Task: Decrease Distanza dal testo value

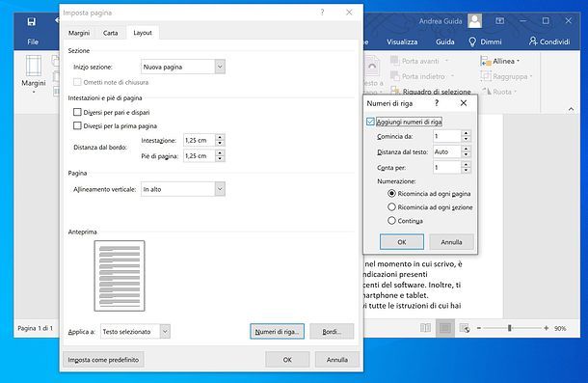Action: pyautogui.click(x=466, y=154)
